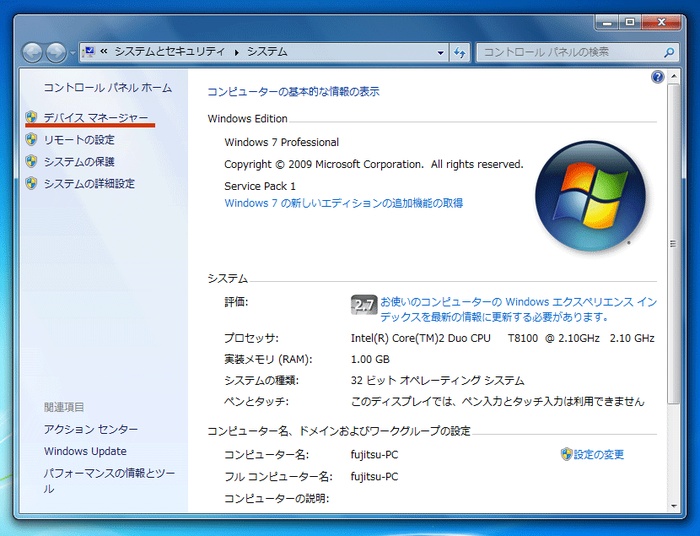Viewport: 700px width, 536px height.
Task: Click the shield icon beside システムの詳細設定
Action: [31, 183]
